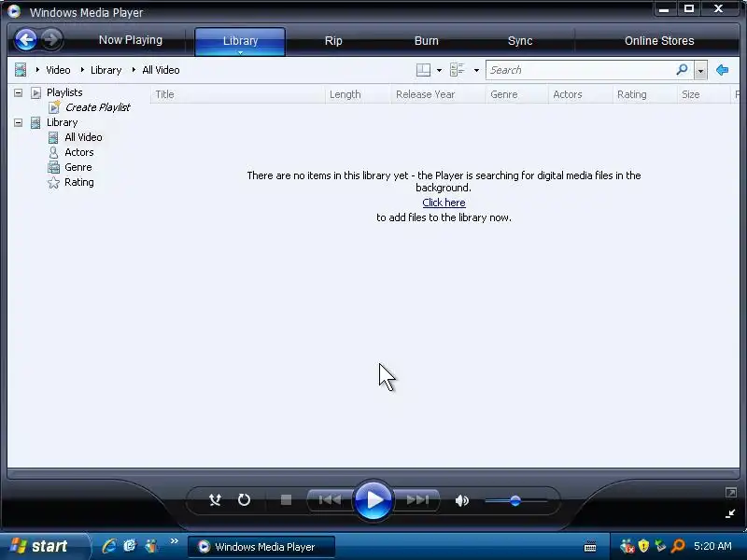Screen dimensions: 747x560
Task: Click the keyboard icon on taskbar
Action: tap(590, 547)
